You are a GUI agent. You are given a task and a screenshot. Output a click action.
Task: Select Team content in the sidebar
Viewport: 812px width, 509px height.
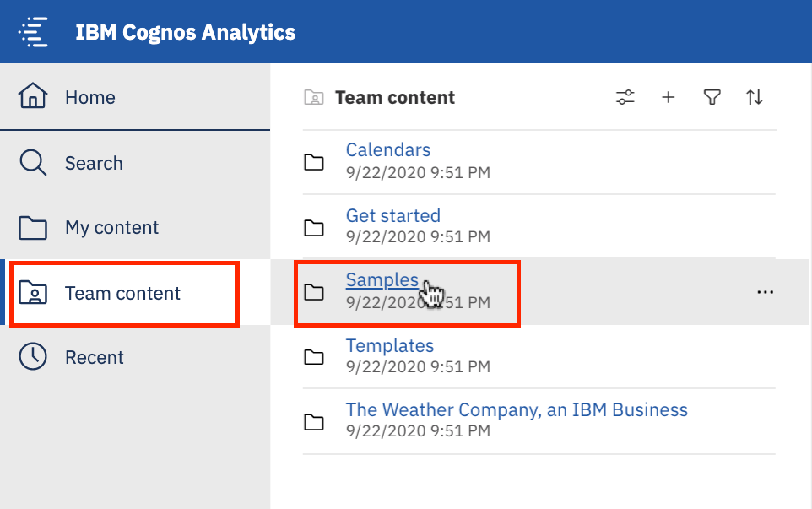point(135,293)
